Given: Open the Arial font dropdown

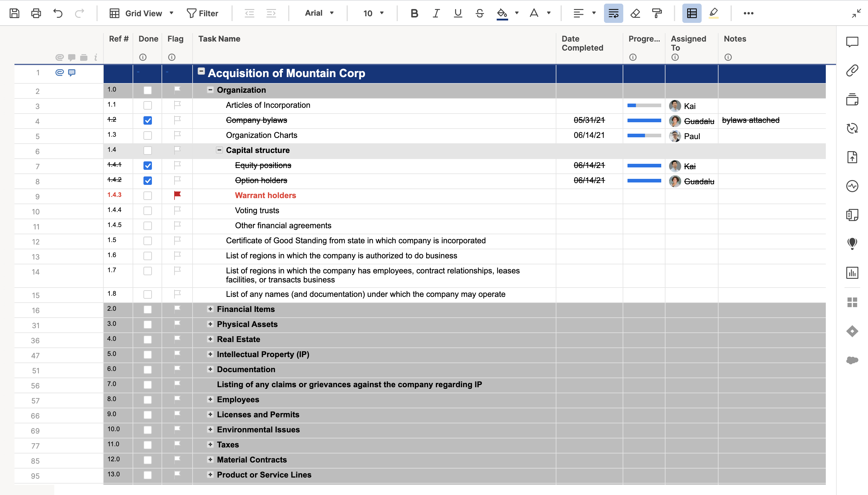Looking at the screenshot, I should [x=319, y=13].
